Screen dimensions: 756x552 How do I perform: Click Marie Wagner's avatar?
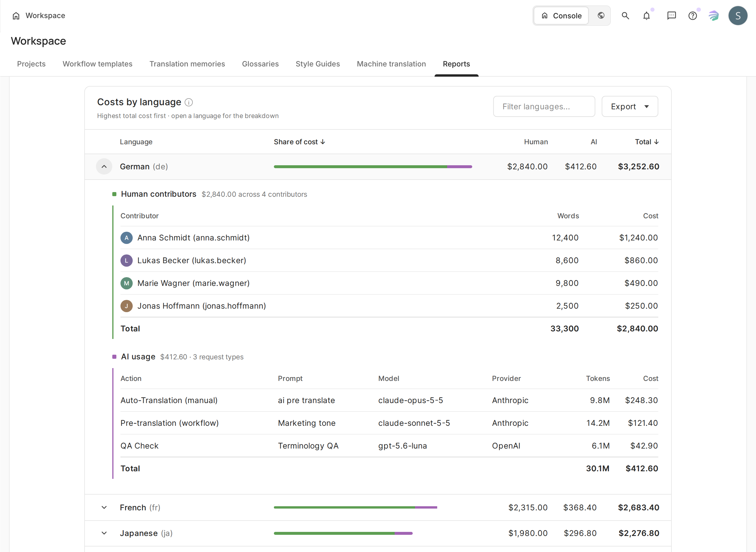coord(126,283)
